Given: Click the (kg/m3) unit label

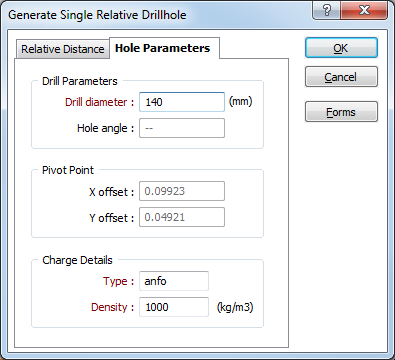Looking at the screenshot, I should pyautogui.click(x=235, y=307).
